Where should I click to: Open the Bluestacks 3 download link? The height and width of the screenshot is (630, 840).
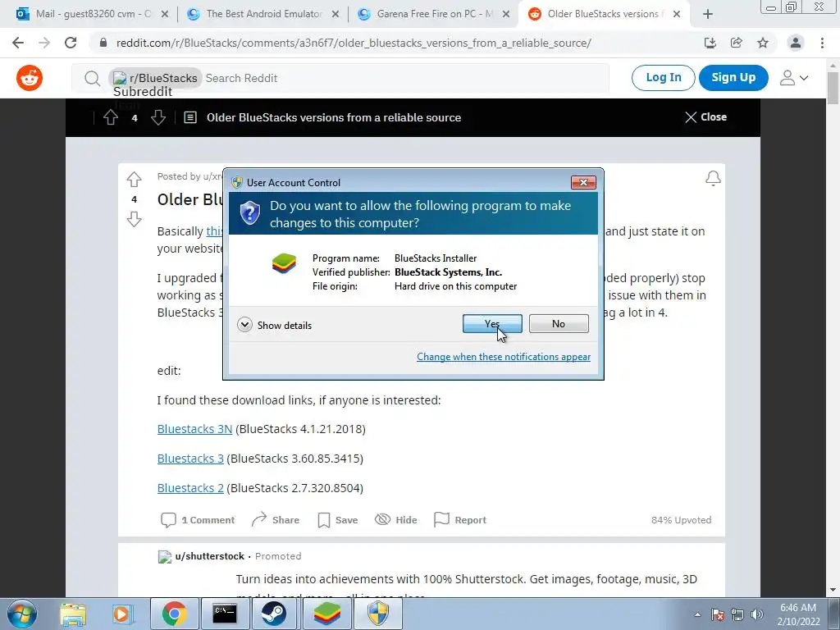click(190, 459)
